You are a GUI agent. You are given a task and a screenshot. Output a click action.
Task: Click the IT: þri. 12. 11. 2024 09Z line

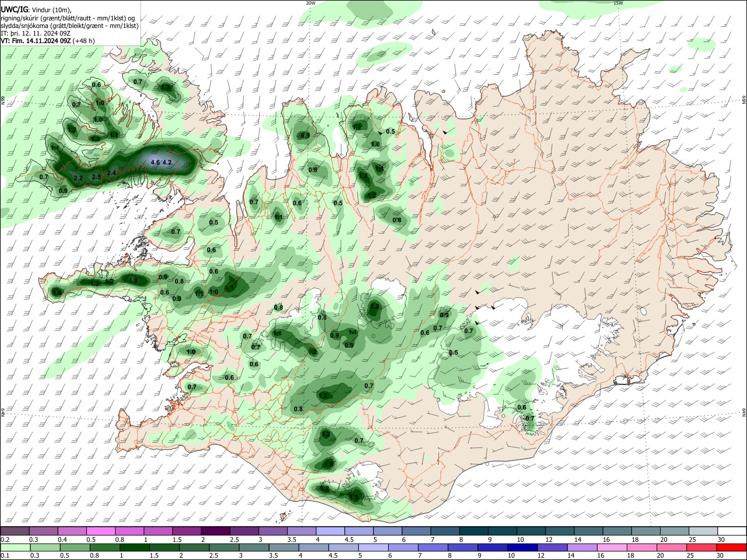click(x=36, y=34)
